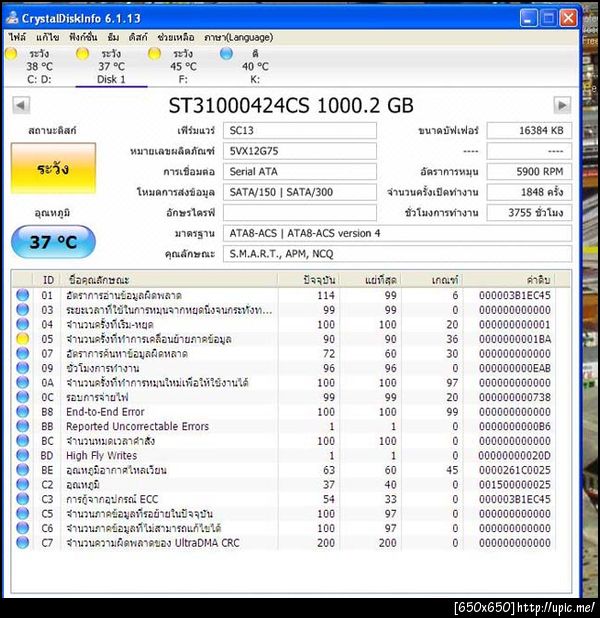Screen dimensions: 600x618
Task: Click blue status orb for attribute 01
Action: (23, 295)
